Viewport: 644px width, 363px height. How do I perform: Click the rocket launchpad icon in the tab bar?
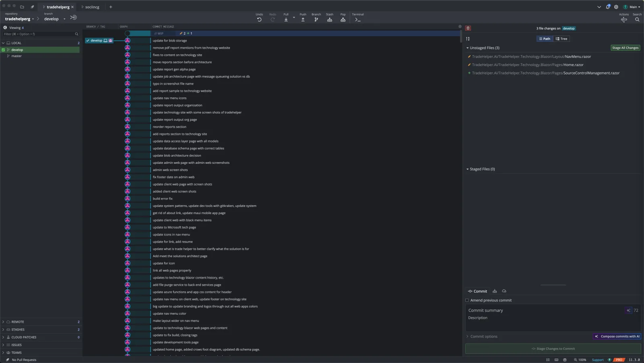pos(32,7)
